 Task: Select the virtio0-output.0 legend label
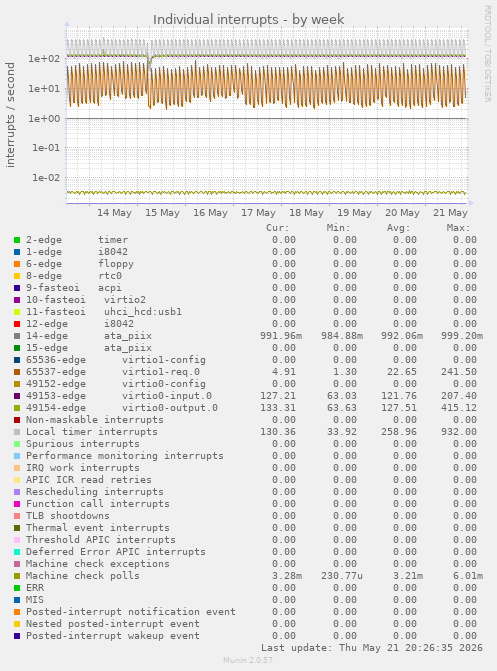(x=170, y=408)
